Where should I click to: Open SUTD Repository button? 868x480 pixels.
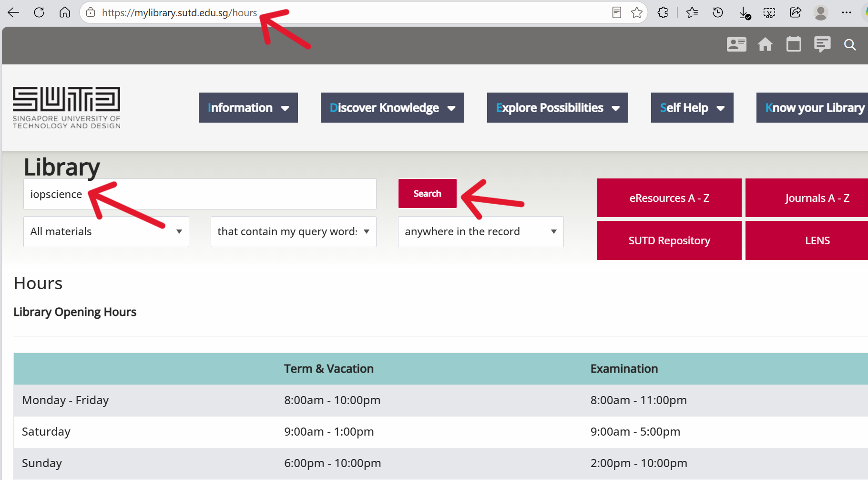pos(669,240)
